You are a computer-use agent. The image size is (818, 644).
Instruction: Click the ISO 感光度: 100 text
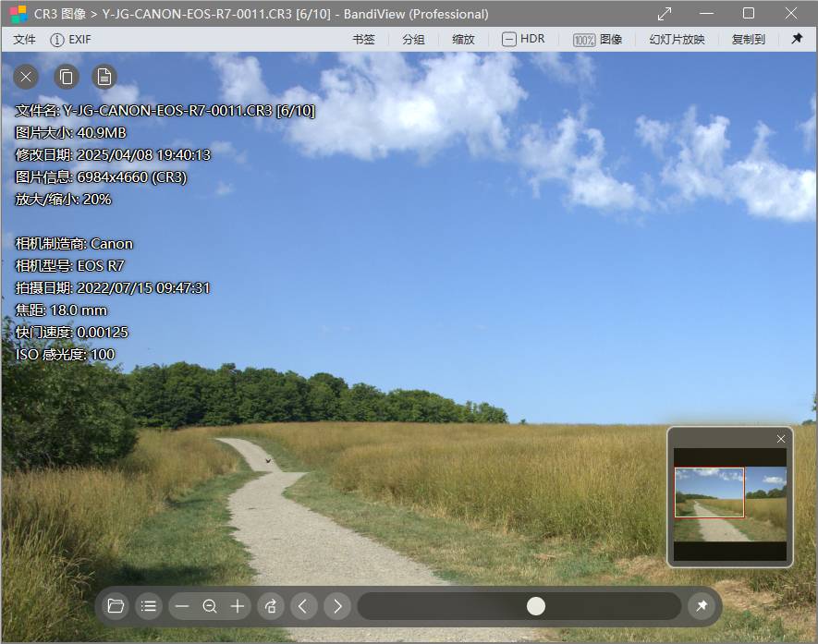(x=66, y=355)
